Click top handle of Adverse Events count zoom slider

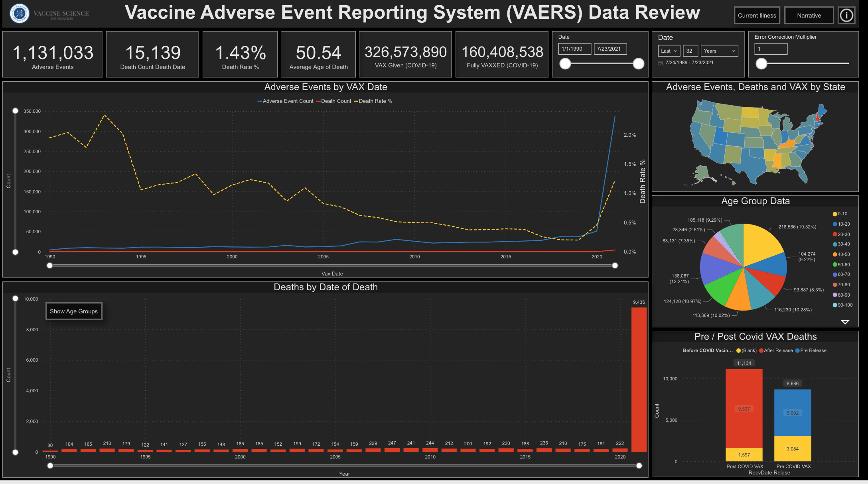tap(15, 111)
